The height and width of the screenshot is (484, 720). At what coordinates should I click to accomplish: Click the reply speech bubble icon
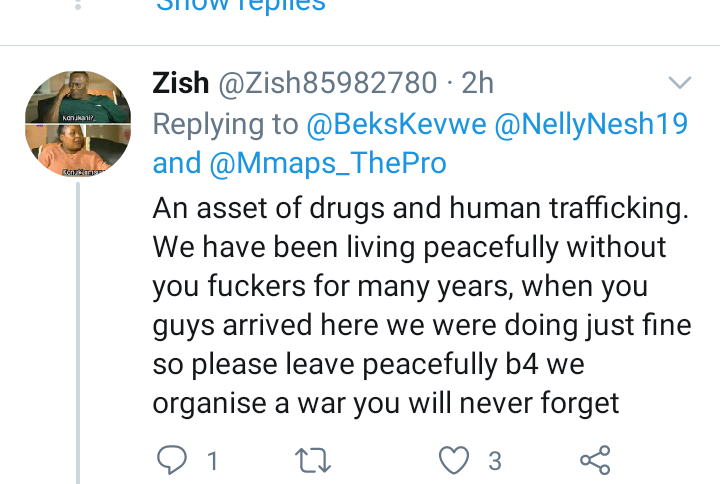(172, 460)
